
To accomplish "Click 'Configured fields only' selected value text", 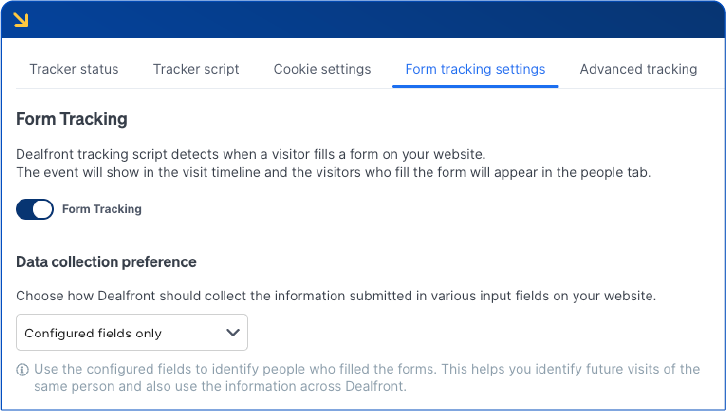I will click(93, 333).
